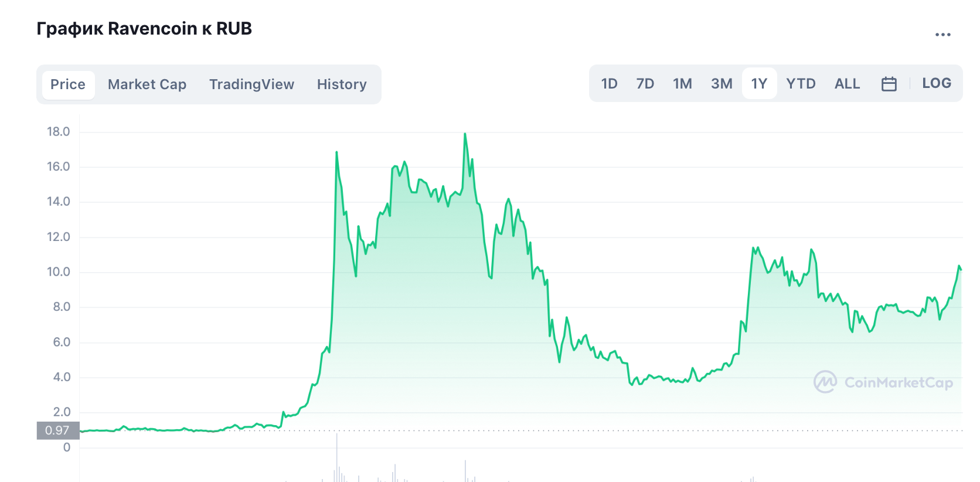Select the 1Y time range
Image resolution: width=980 pixels, height=482 pixels.
[x=759, y=84]
